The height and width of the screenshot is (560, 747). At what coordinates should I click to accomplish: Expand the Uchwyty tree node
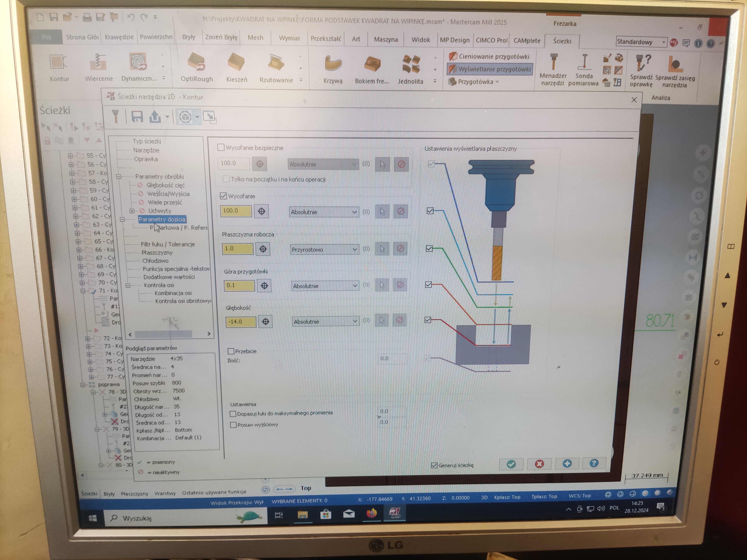[132, 211]
